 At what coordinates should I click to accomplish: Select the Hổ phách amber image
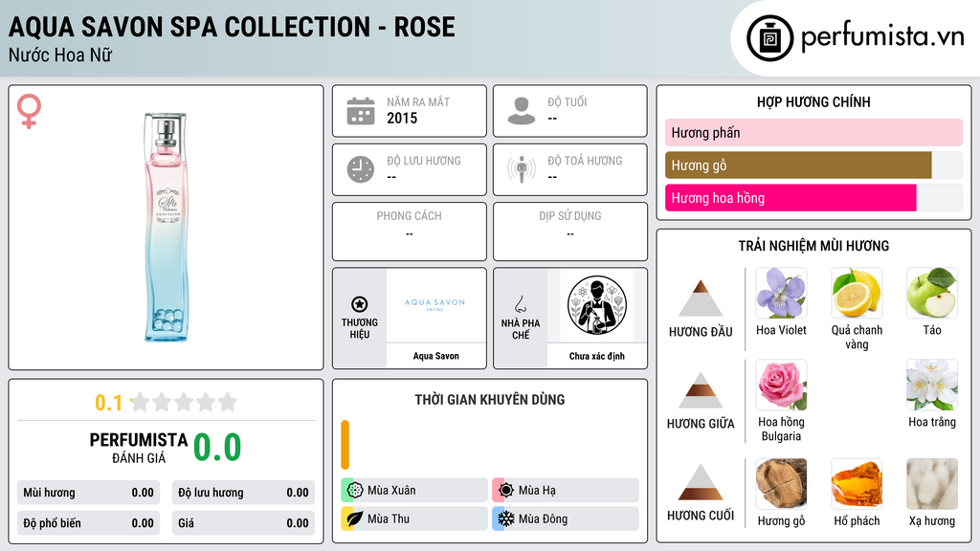click(857, 484)
